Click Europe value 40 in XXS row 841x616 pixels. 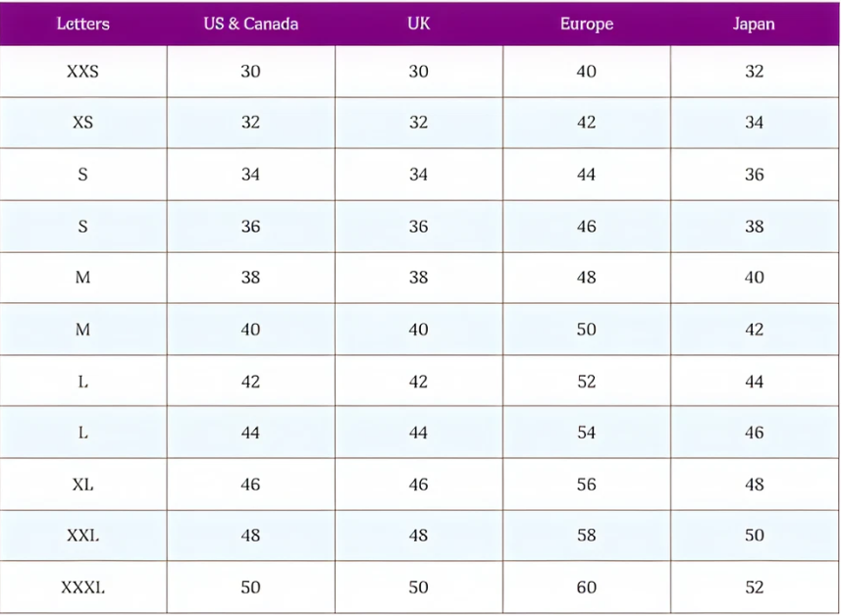[586, 72]
